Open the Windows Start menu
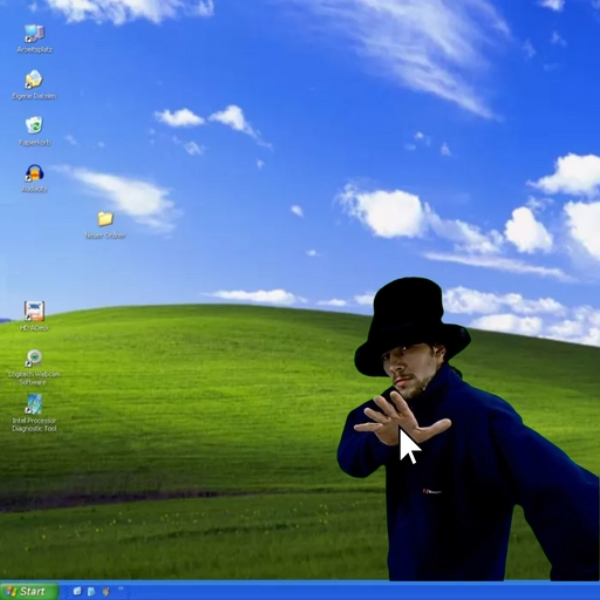The height and width of the screenshot is (600, 600). coord(29,591)
